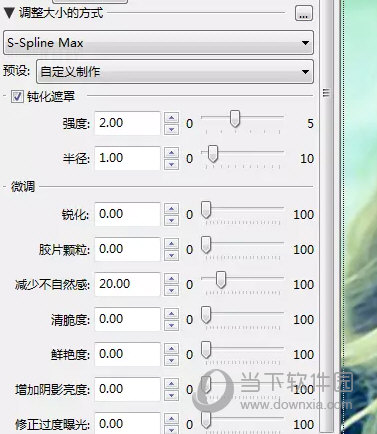
Task: Decrease 鲜艳度 with down arrow
Action: pyautogui.click(x=171, y=360)
